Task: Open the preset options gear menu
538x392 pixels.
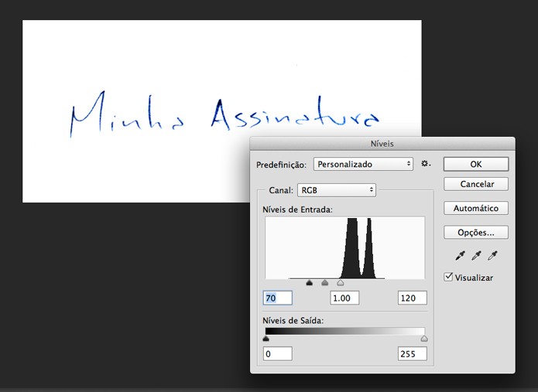Action: pos(426,164)
